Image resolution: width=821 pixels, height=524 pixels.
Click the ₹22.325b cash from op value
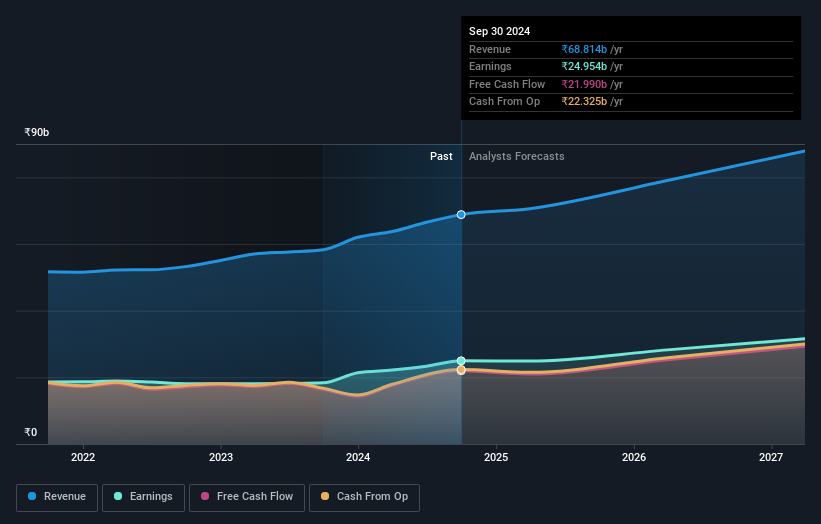584,102
